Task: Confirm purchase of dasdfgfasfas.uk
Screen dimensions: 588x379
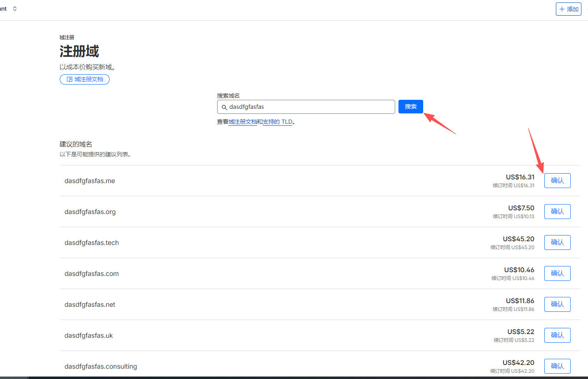Action: 557,335
